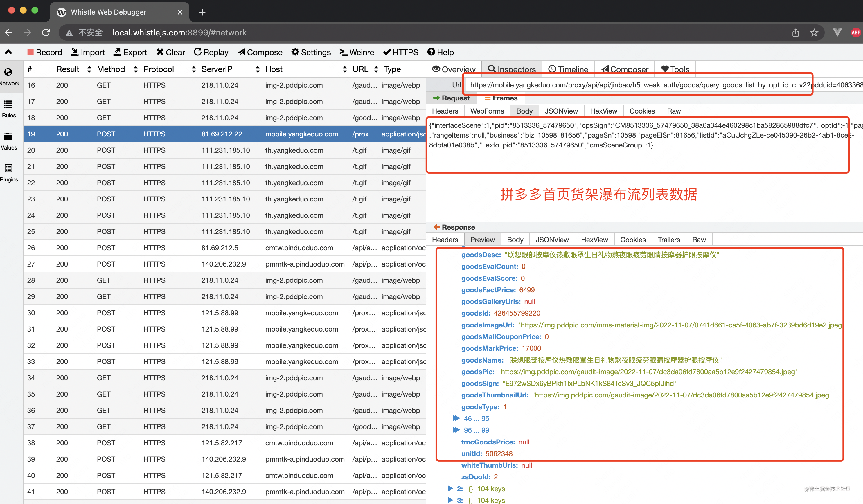Image resolution: width=863 pixels, height=504 pixels.
Task: Show request HexView
Action: point(603,111)
